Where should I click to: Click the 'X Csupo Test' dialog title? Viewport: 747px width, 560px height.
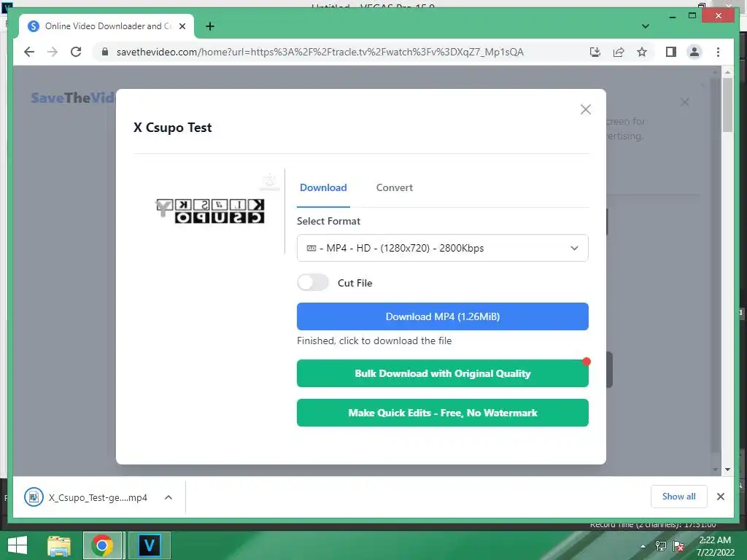pyautogui.click(x=172, y=128)
